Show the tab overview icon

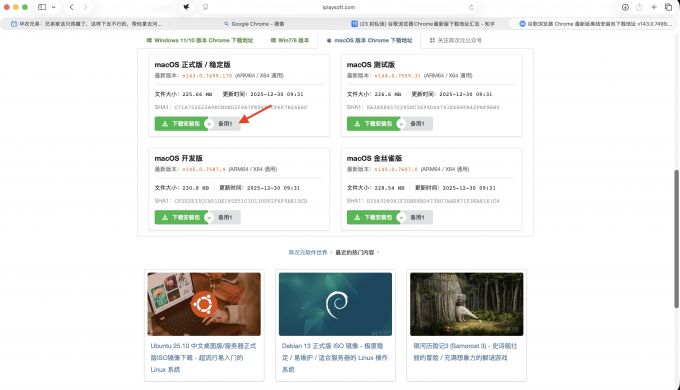click(668, 7)
